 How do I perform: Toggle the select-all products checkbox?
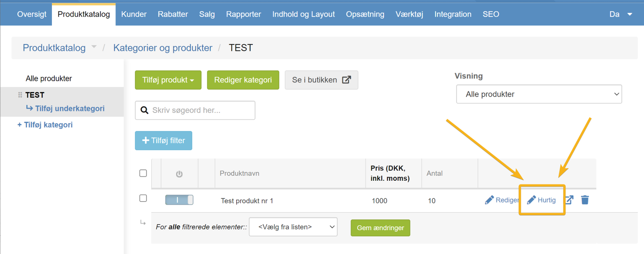(143, 173)
